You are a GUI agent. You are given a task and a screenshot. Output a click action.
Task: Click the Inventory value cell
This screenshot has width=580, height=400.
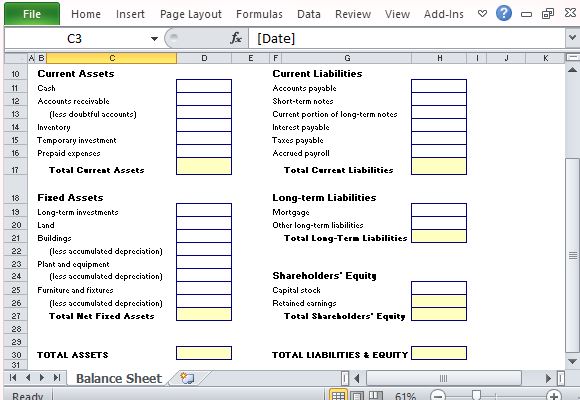tap(204, 125)
